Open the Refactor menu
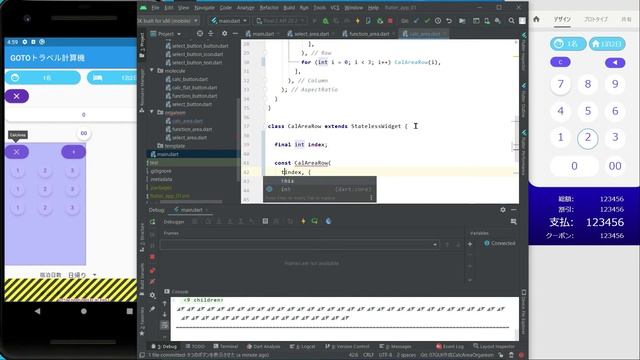The height and width of the screenshot is (360, 640). [269, 8]
